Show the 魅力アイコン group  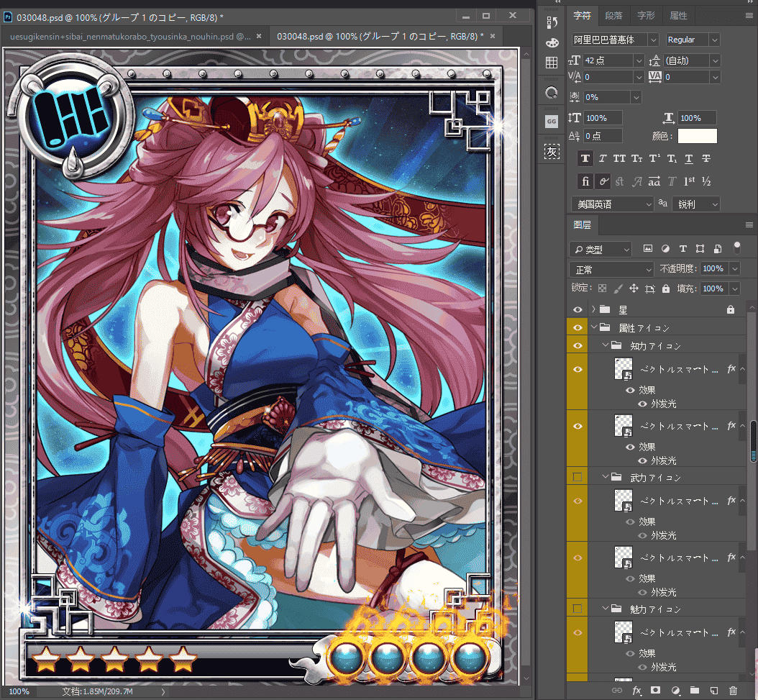pyautogui.click(x=577, y=609)
